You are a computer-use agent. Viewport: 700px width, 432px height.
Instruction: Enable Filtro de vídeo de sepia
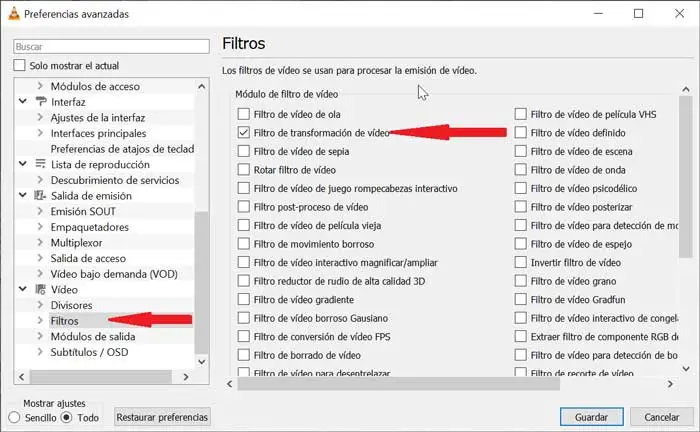pos(244,151)
